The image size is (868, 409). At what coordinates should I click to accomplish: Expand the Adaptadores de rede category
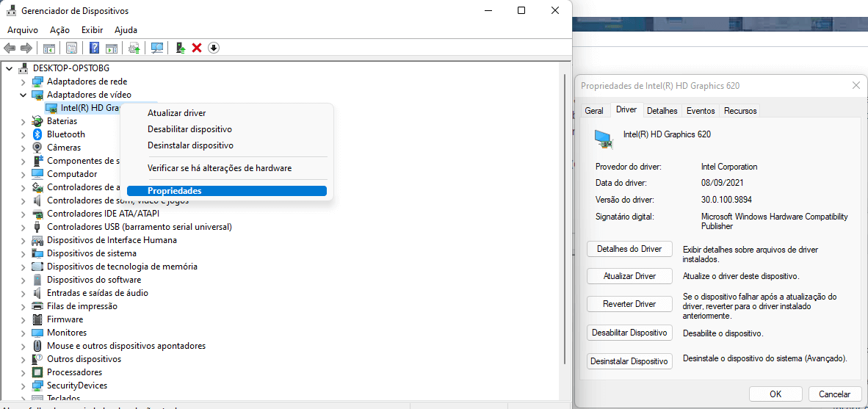click(23, 82)
